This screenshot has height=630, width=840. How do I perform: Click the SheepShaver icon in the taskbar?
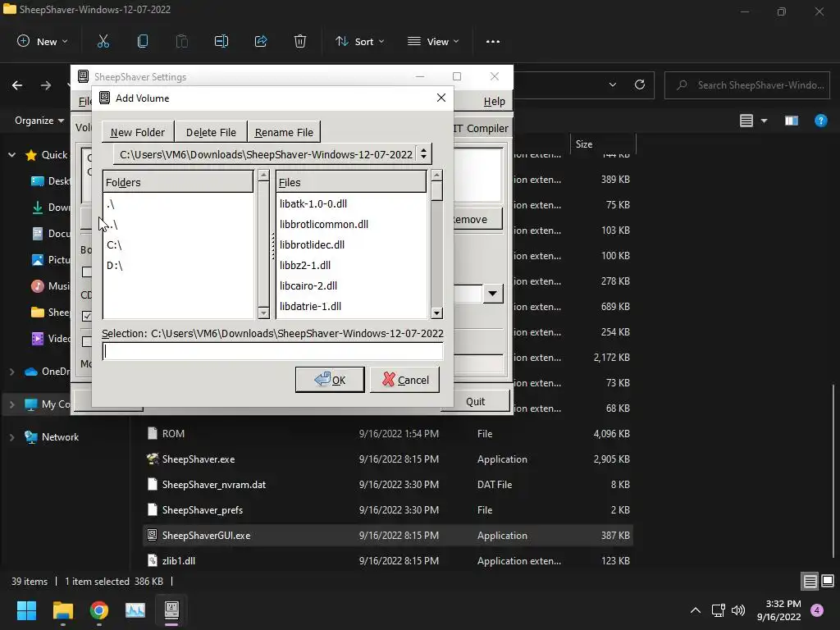(171, 610)
